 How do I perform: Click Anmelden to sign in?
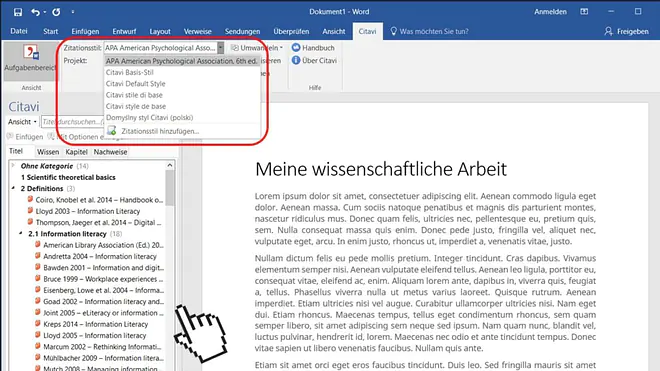[x=550, y=12]
